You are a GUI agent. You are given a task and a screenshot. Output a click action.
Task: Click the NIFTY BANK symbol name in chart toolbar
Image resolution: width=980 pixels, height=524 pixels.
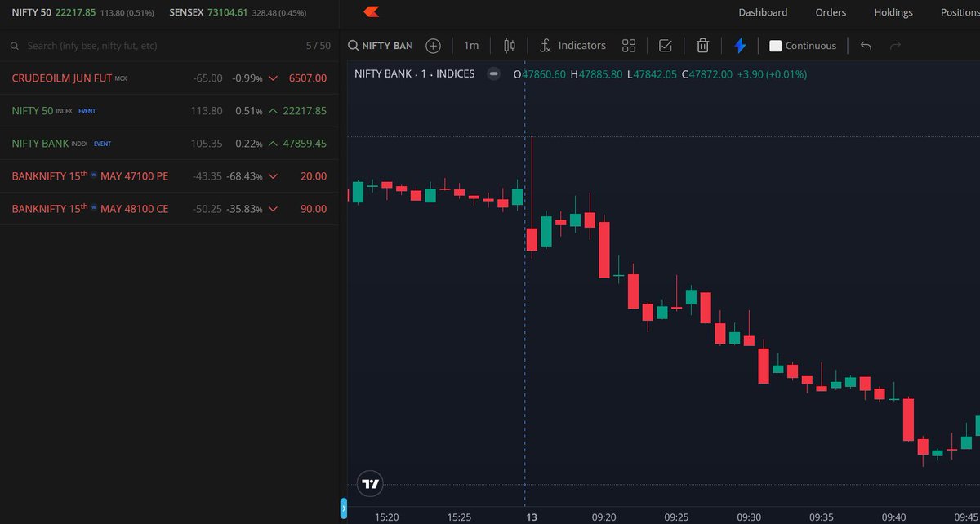point(387,46)
